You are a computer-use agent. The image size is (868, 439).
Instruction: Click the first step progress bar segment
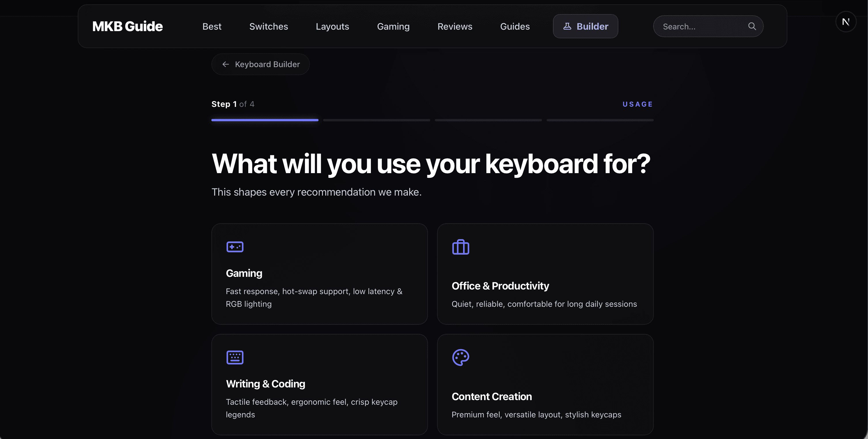[264, 120]
